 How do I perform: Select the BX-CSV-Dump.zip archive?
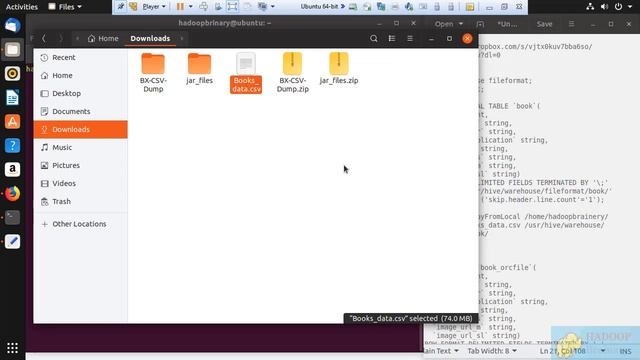tap(292, 73)
